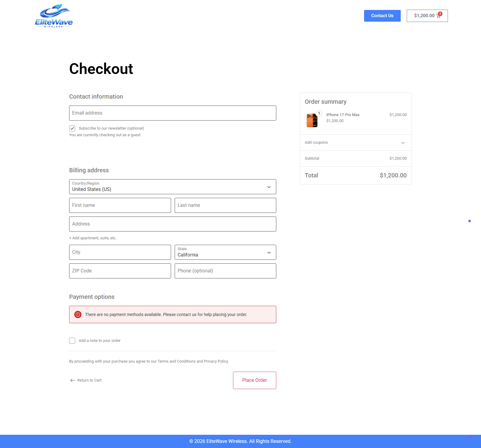Select the ZIP Code input field
481x448 pixels.
click(x=120, y=271)
